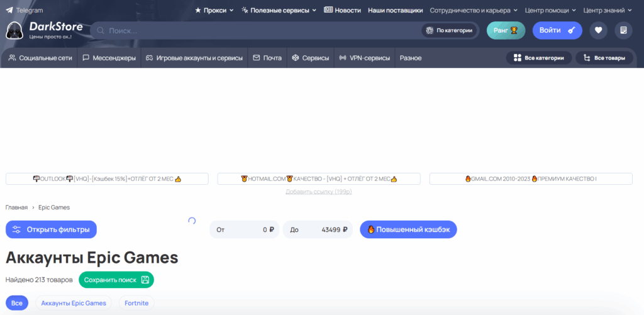Click 'Добавить ссылку (199р)' link
644x315 pixels.
tap(319, 192)
